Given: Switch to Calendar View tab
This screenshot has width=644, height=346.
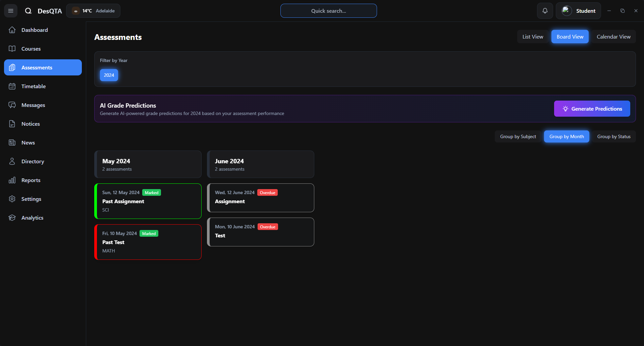Looking at the screenshot, I should coord(613,37).
